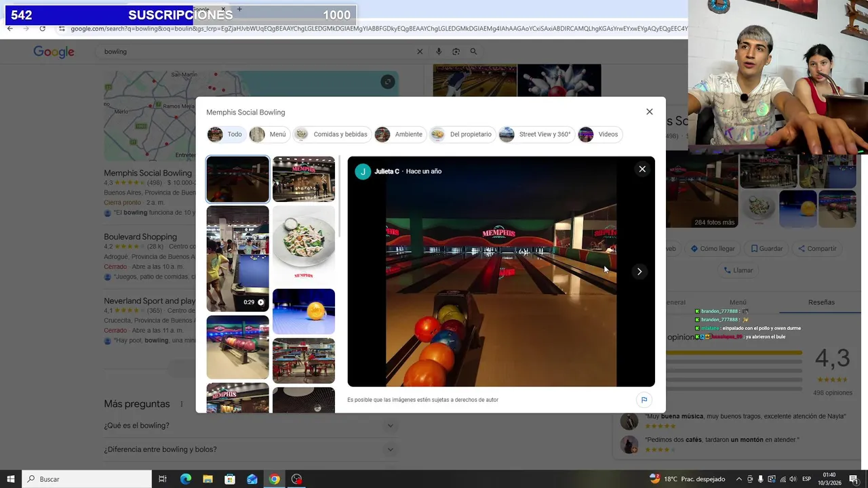Viewport: 868px width, 488px height.
Task: Close the Memphis Social Bowling photo dialog
Action: point(649,112)
